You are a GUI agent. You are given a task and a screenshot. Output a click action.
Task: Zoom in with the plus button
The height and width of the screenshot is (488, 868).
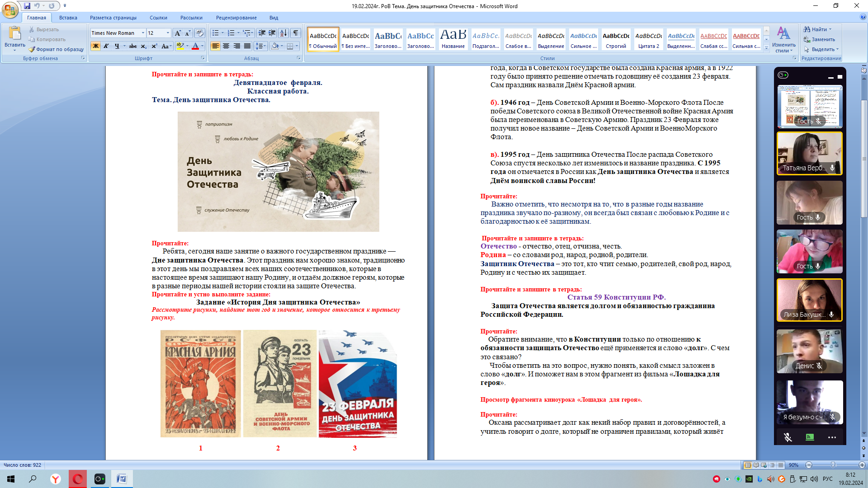pos(862,465)
